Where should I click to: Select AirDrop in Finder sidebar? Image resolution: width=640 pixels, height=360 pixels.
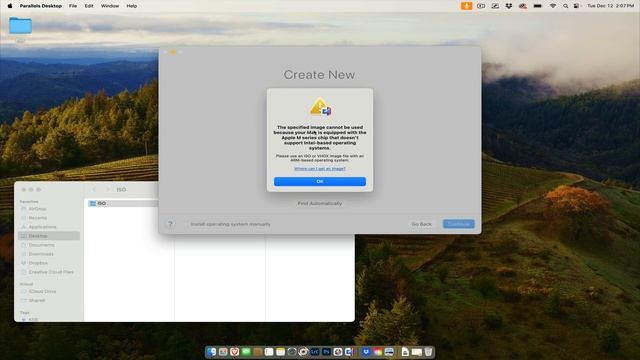click(x=37, y=209)
